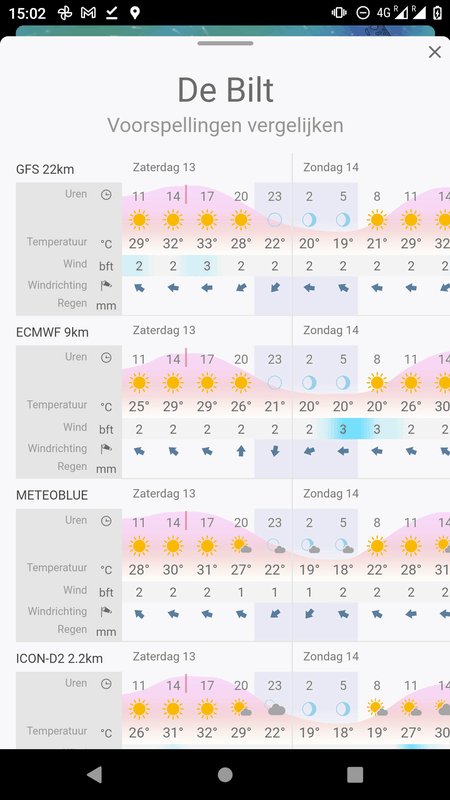Tap the sun-with-cloud icon at 20h in METEOBLUE

[x=241, y=546]
